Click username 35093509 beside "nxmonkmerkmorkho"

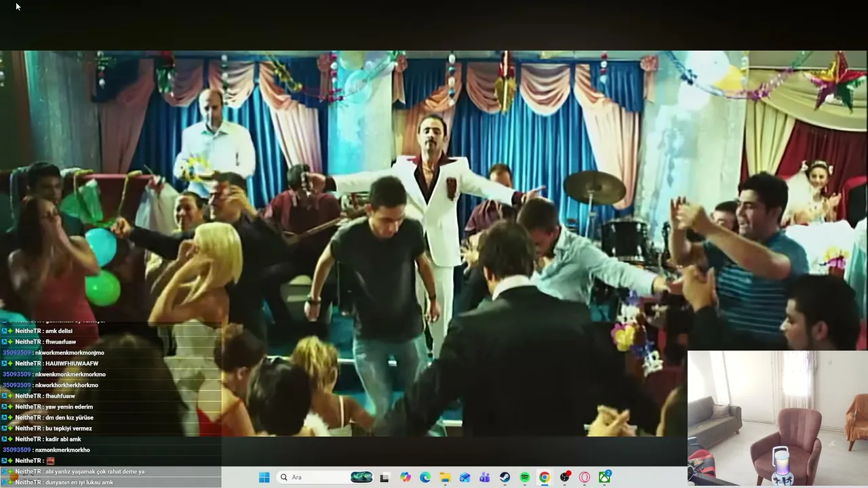(16, 450)
